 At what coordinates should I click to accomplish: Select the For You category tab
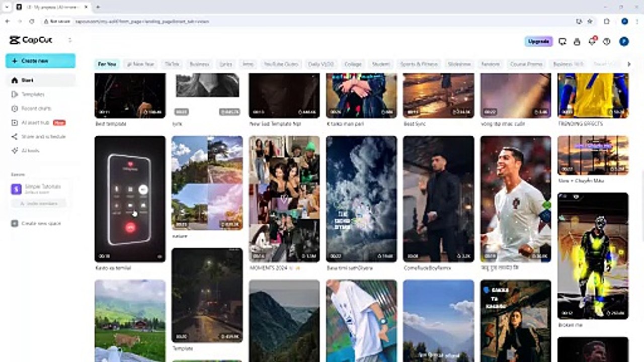(x=107, y=64)
